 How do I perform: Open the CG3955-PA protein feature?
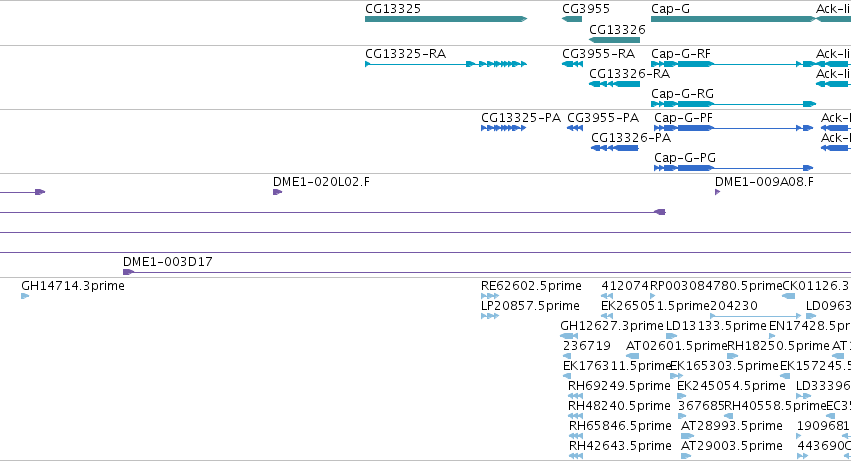(575, 128)
